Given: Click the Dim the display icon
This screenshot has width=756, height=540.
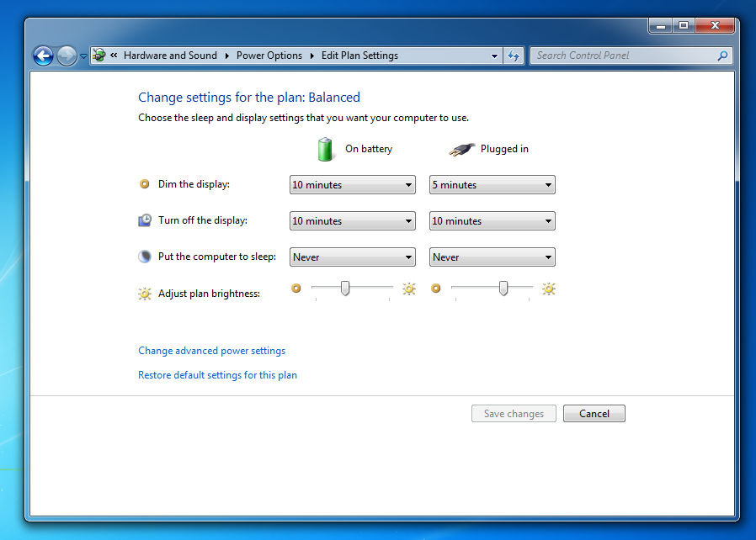Looking at the screenshot, I should point(144,184).
